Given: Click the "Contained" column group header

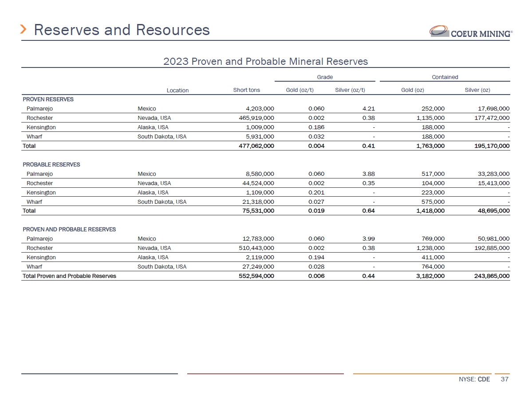Looking at the screenshot, I should tap(445, 77).
